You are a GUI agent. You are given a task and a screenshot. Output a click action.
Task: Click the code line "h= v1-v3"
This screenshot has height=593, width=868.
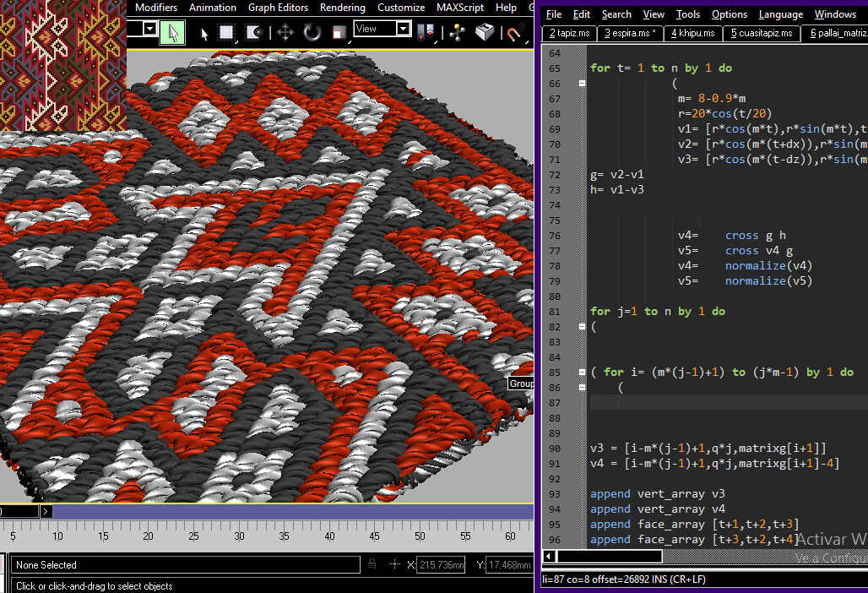616,189
